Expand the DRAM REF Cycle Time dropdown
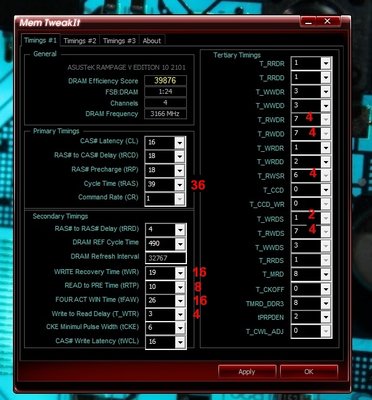 180,244
